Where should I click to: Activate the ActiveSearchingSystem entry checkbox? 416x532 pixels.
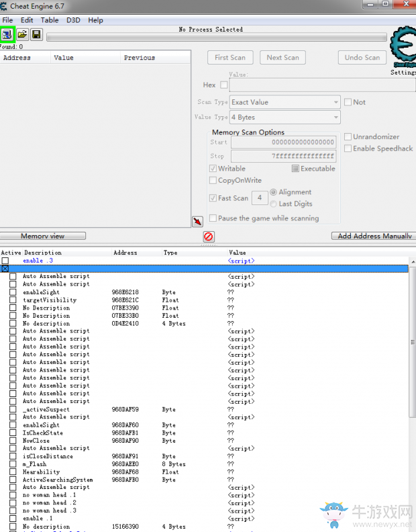point(13,480)
